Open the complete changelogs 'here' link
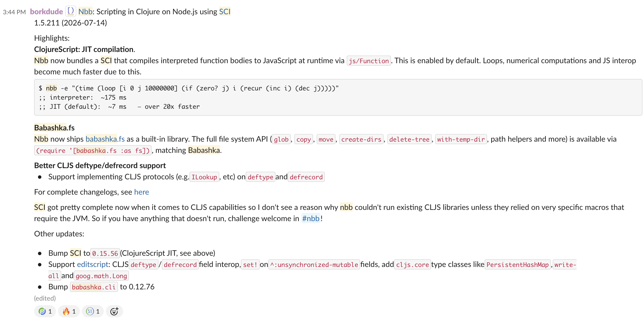This screenshot has height=323, width=644. pyautogui.click(x=141, y=192)
